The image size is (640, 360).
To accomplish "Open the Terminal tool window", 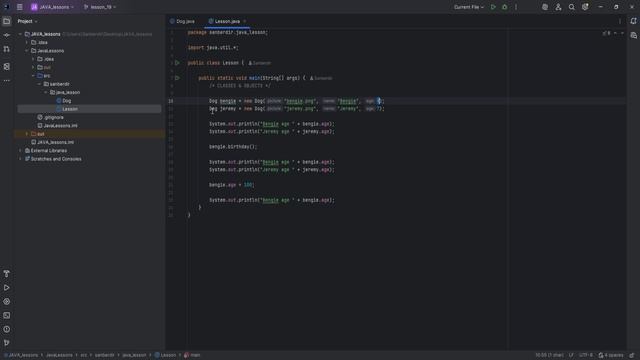I will point(7,316).
